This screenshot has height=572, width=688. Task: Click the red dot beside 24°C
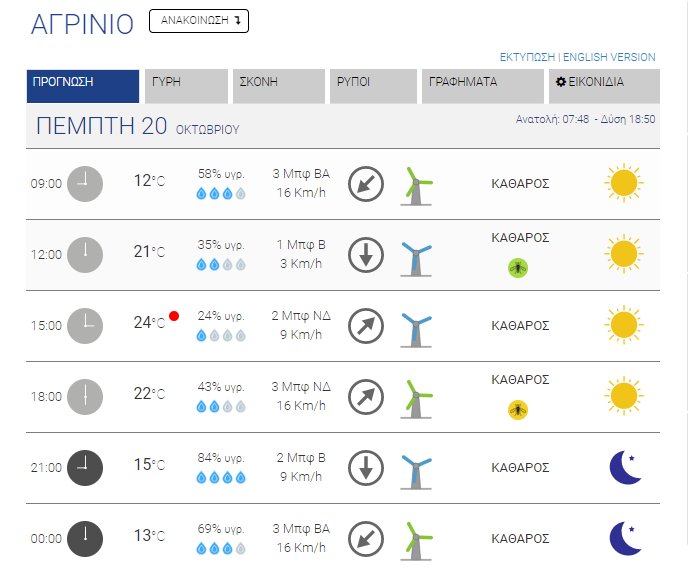[174, 316]
